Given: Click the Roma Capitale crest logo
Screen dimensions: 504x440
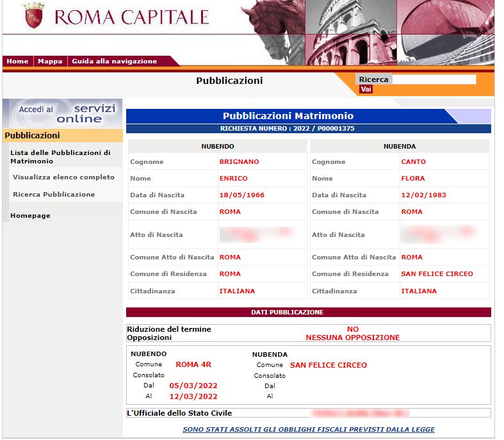Looking at the screenshot, I should pos(34,15).
